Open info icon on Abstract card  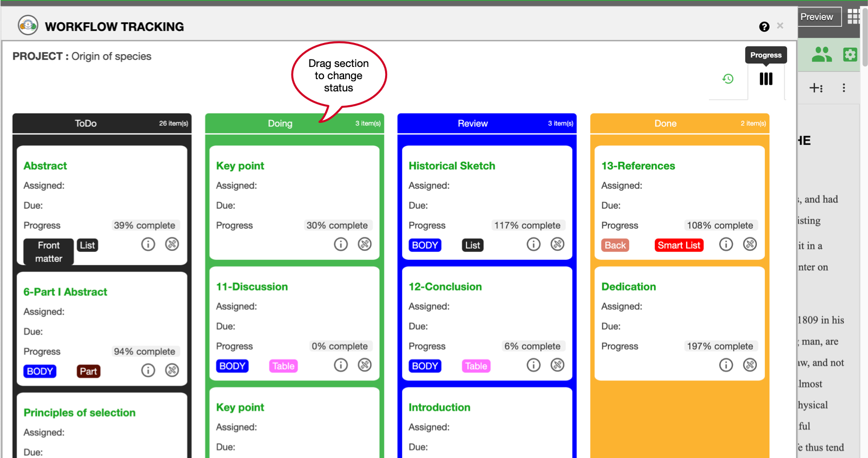pyautogui.click(x=148, y=244)
